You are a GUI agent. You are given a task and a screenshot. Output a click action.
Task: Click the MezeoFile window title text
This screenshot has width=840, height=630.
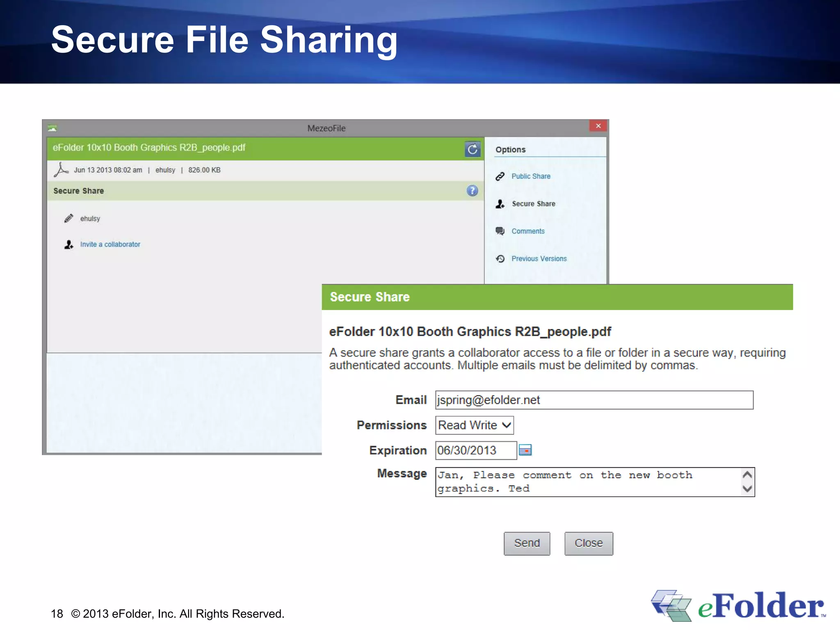326,128
